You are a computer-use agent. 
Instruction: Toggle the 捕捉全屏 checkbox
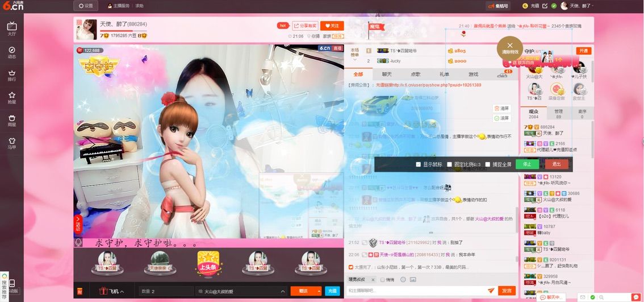click(x=487, y=164)
